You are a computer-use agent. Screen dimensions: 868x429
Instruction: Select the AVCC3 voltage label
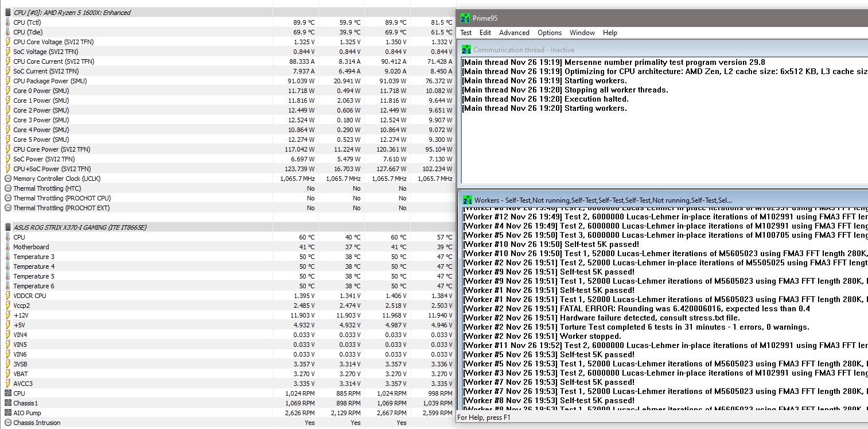pos(23,383)
